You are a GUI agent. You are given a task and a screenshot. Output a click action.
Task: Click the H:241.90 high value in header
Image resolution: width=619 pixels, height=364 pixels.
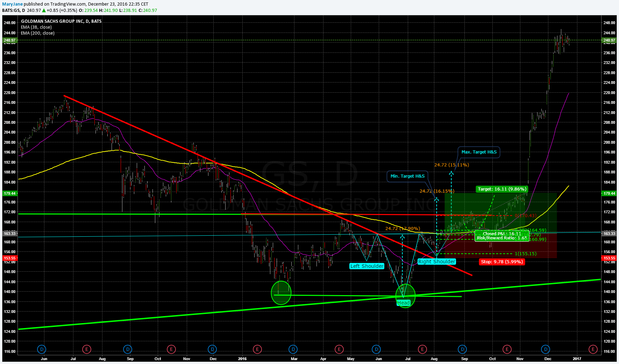(x=108, y=10)
